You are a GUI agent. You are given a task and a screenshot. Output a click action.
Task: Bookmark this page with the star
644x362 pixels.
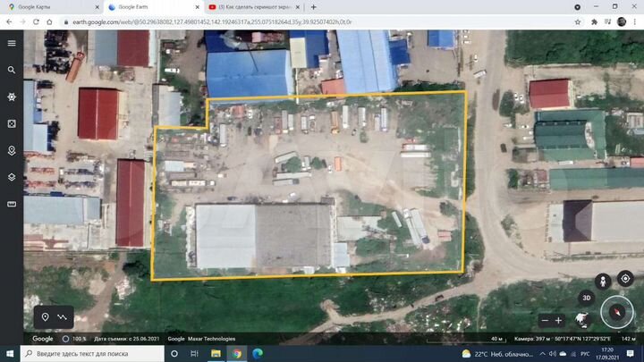(577, 21)
